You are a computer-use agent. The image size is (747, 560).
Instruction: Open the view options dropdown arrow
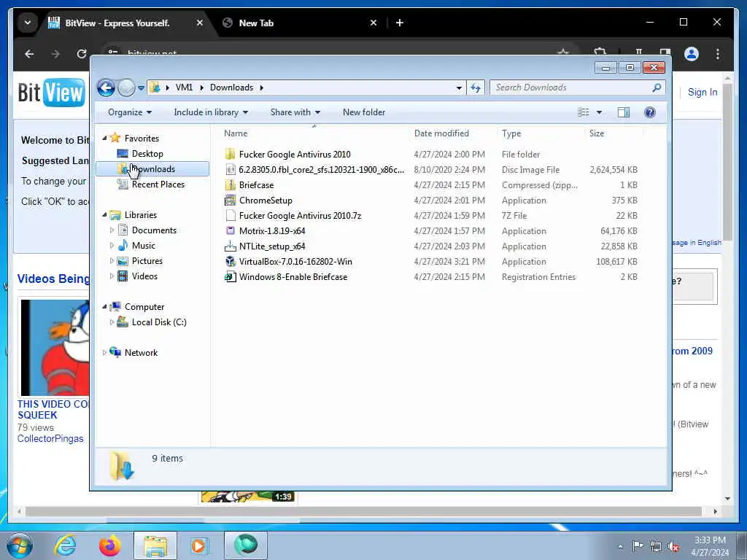coord(599,112)
